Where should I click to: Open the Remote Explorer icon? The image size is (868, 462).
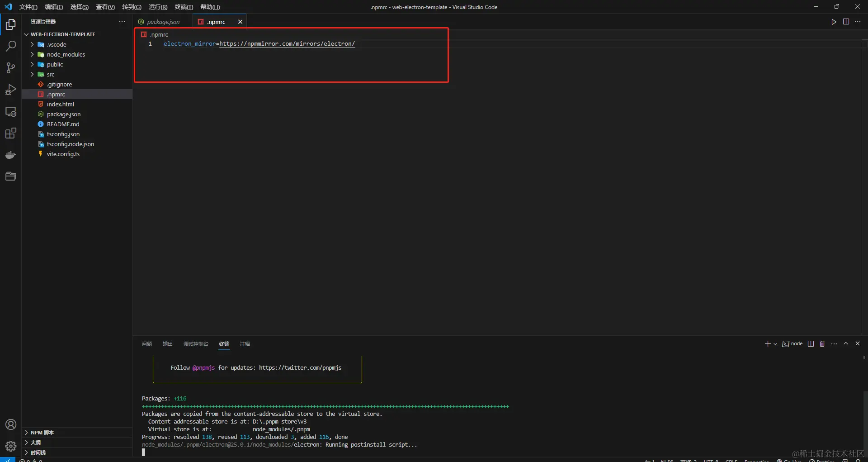[11, 111]
